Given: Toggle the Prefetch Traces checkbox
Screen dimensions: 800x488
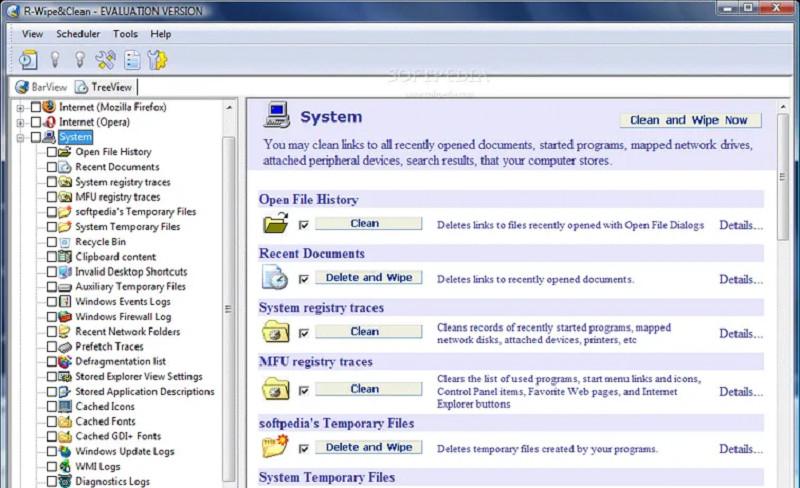Looking at the screenshot, I should click(x=52, y=347).
